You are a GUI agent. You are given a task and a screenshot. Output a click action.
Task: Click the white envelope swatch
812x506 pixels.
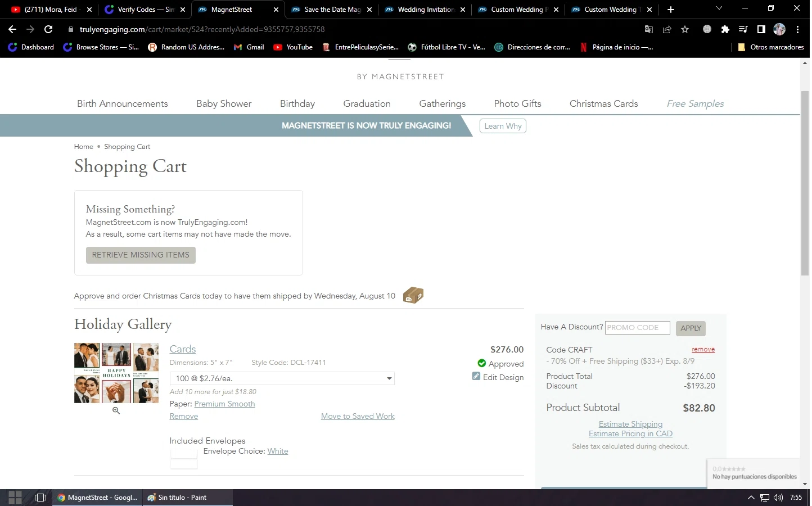coord(183,458)
